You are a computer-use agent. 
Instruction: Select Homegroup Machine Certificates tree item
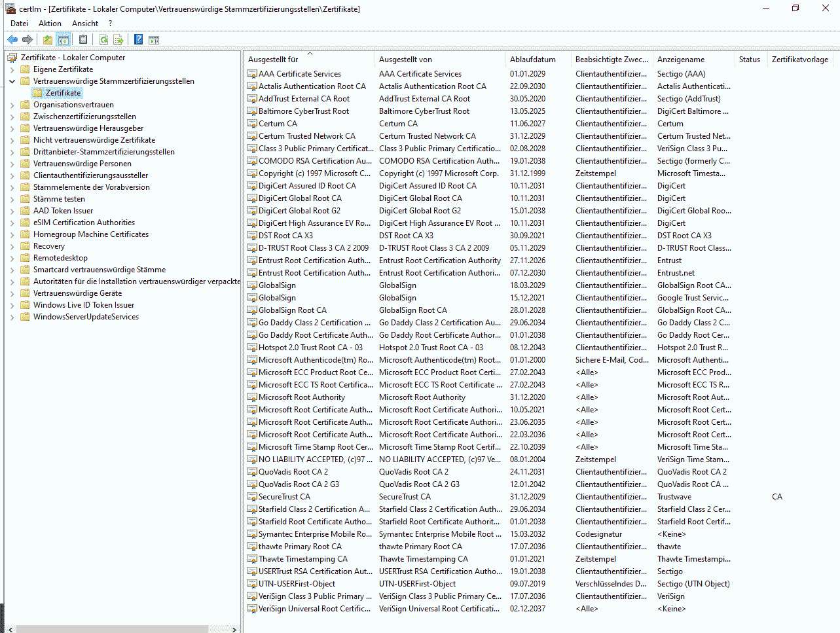click(91, 234)
